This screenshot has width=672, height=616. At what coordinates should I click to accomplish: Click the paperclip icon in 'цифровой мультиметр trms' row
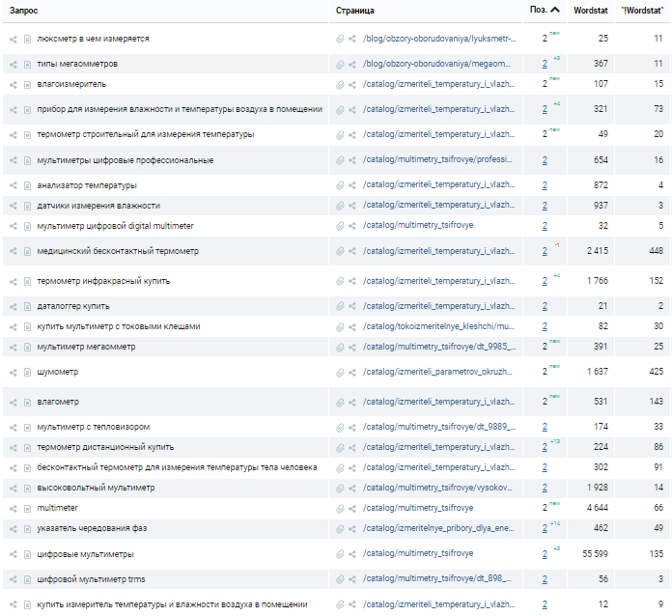click(x=340, y=580)
